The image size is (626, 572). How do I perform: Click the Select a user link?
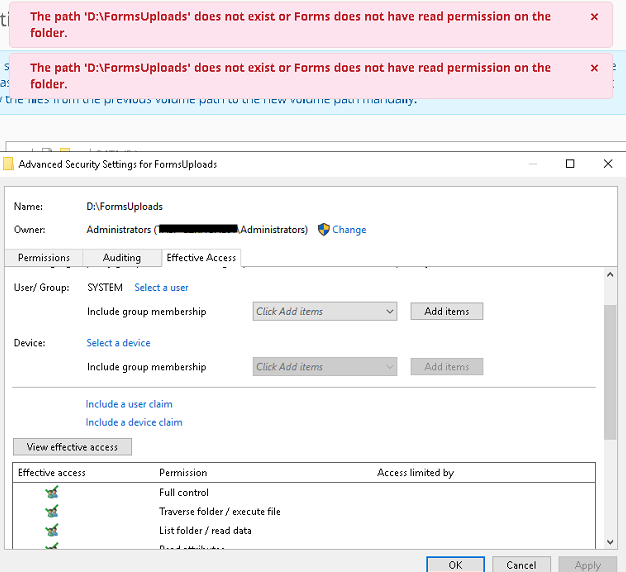[161, 287]
